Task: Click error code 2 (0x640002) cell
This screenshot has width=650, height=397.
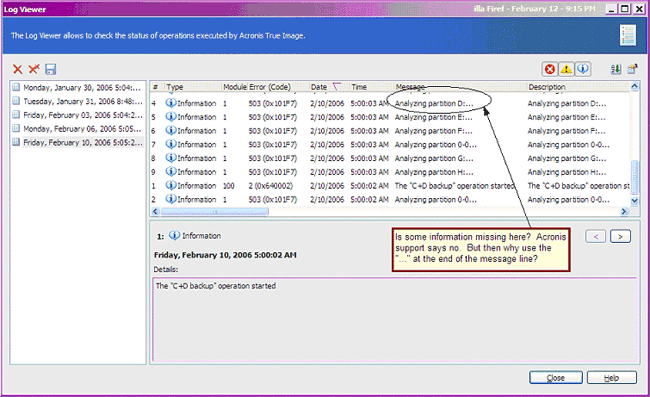Action: [270, 186]
